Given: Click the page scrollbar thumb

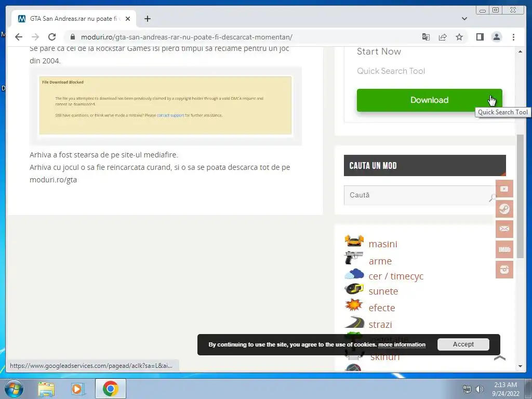Looking at the screenshot, I should tap(520, 197).
